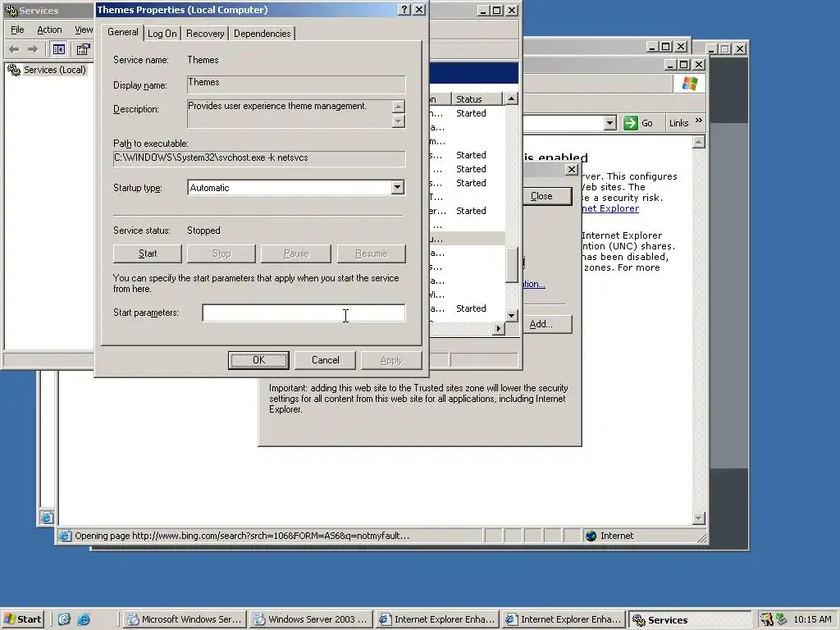
Task: Switch to Windows Server 2003 taskbar button
Action: (311, 619)
